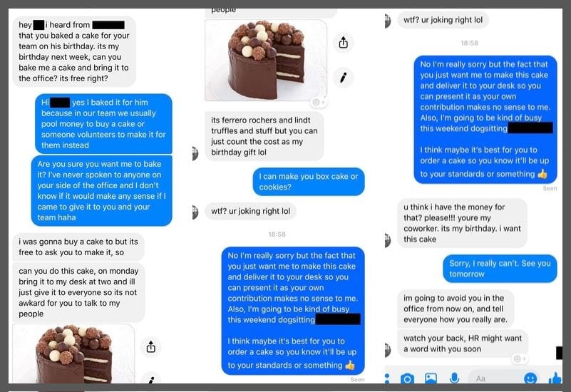Tap the share icon beside the bottom-left cake photo
This screenshot has width=571, height=392.
[150, 347]
